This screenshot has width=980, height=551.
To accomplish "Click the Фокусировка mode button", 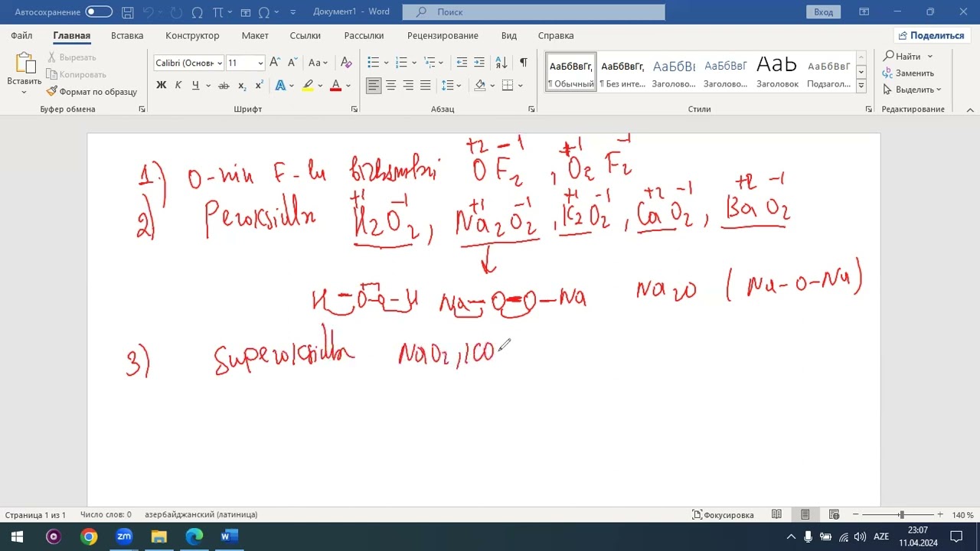I will tap(723, 515).
